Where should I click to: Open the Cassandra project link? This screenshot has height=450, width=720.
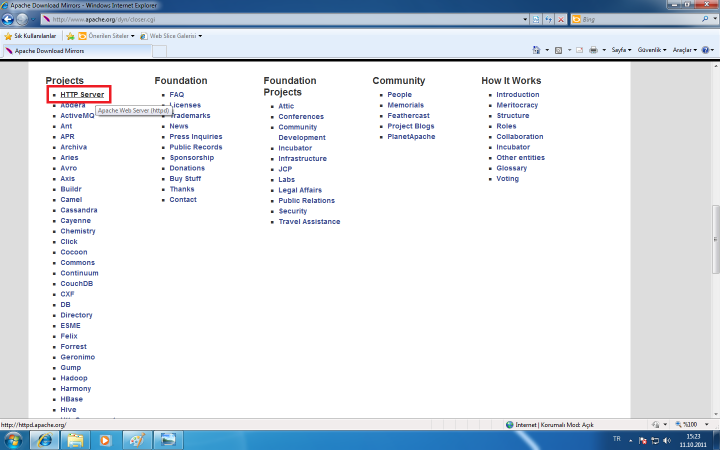point(79,210)
